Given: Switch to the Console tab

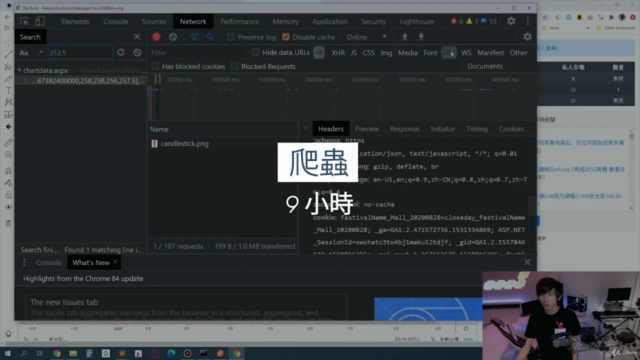Looking at the screenshot, I should tap(116, 21).
